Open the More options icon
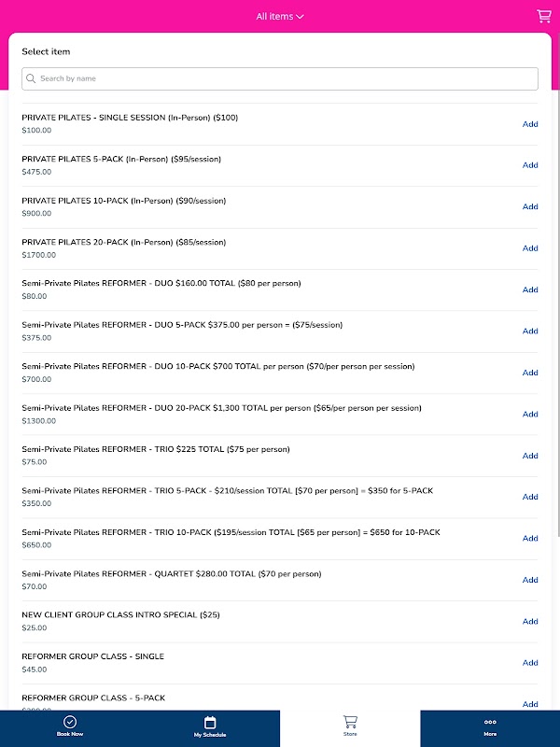 click(x=490, y=722)
